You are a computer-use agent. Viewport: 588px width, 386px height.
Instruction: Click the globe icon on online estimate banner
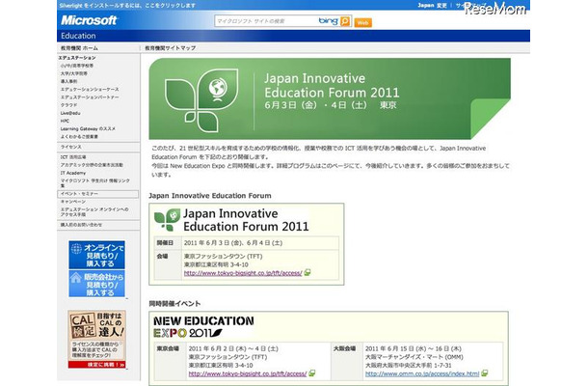(76, 249)
